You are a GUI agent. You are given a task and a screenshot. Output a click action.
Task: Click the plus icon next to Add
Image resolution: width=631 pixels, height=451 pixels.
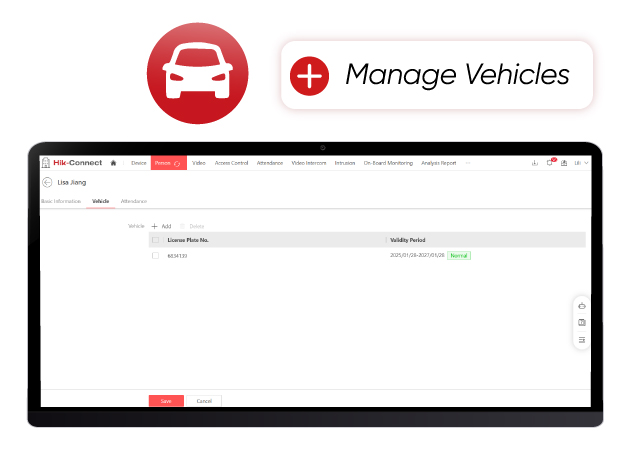[x=154, y=226]
